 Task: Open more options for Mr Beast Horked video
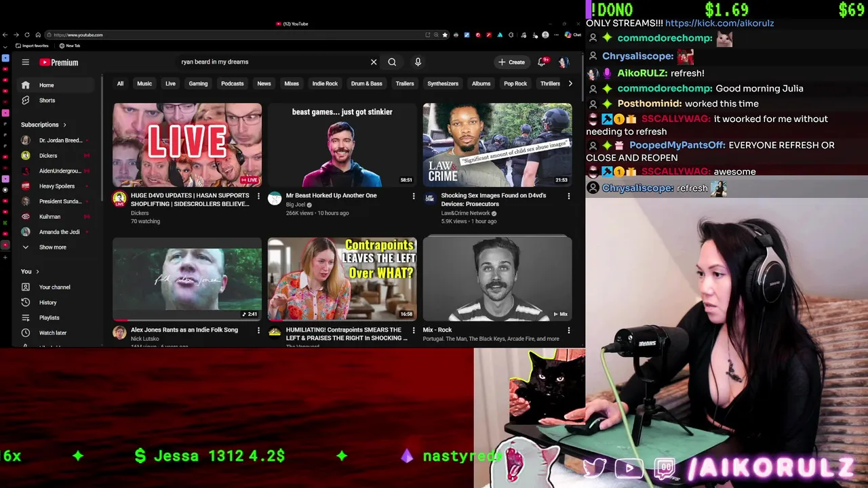pyautogui.click(x=414, y=196)
